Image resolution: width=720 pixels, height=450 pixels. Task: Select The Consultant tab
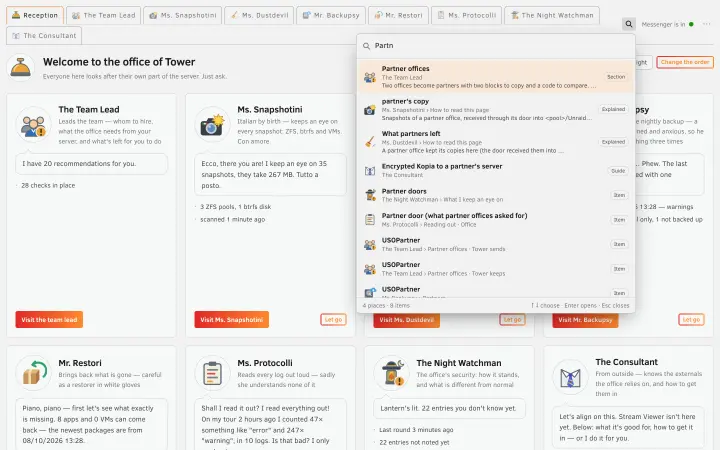click(44, 35)
